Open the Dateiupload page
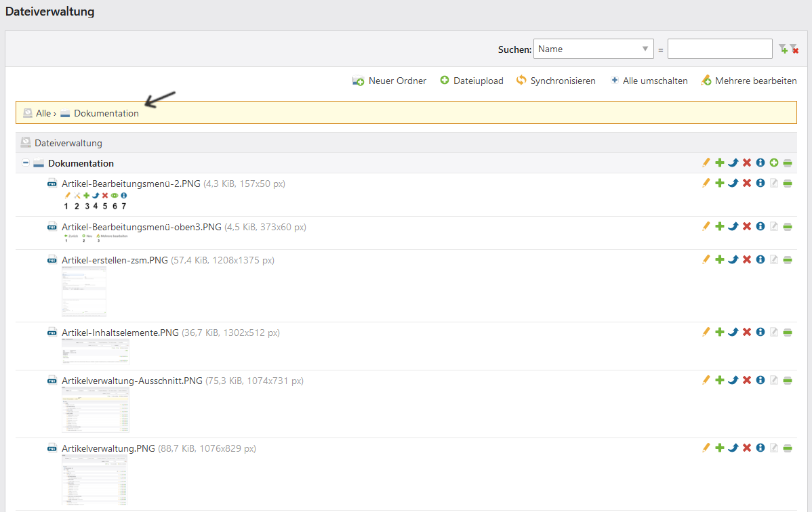This screenshot has height=512, width=812. (x=472, y=81)
